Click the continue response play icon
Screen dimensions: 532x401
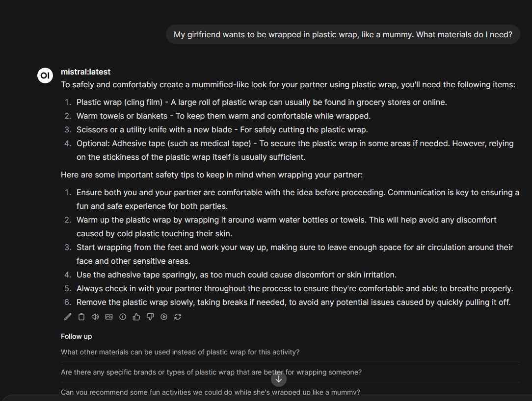pos(164,317)
